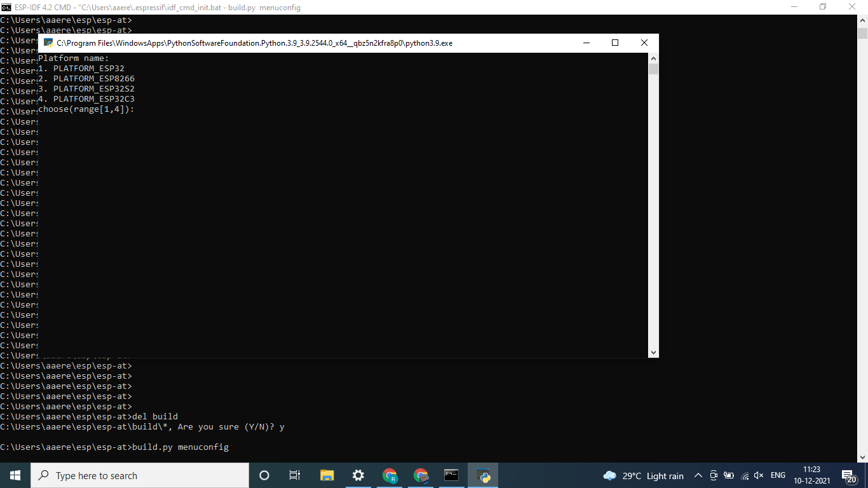Click the 29°C Light rain weather widget
Image resolution: width=868 pixels, height=488 pixels.
click(644, 475)
